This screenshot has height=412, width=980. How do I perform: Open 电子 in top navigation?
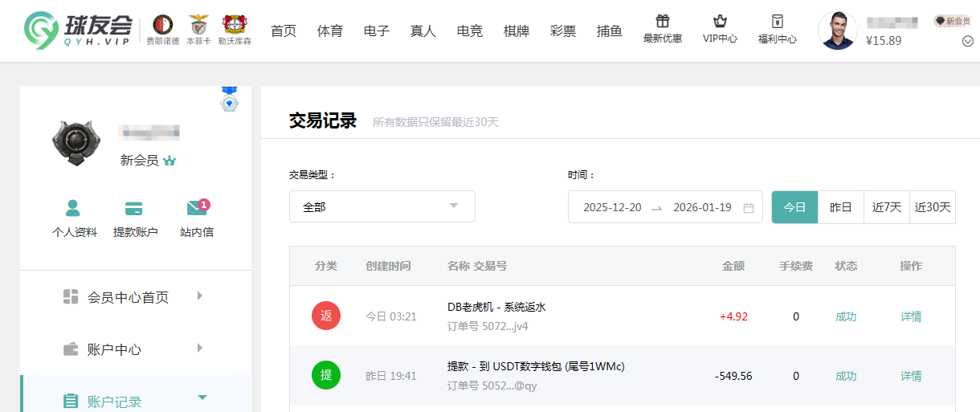[x=377, y=31]
